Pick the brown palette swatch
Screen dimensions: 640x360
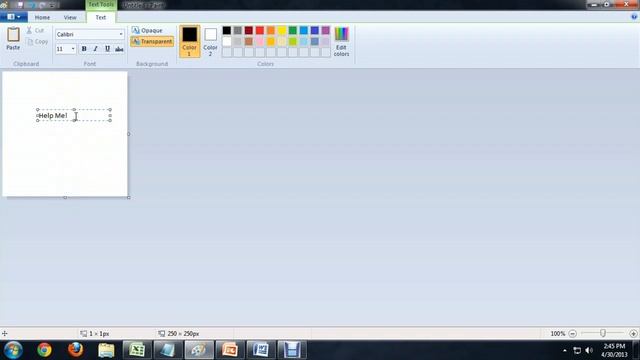[x=249, y=41]
